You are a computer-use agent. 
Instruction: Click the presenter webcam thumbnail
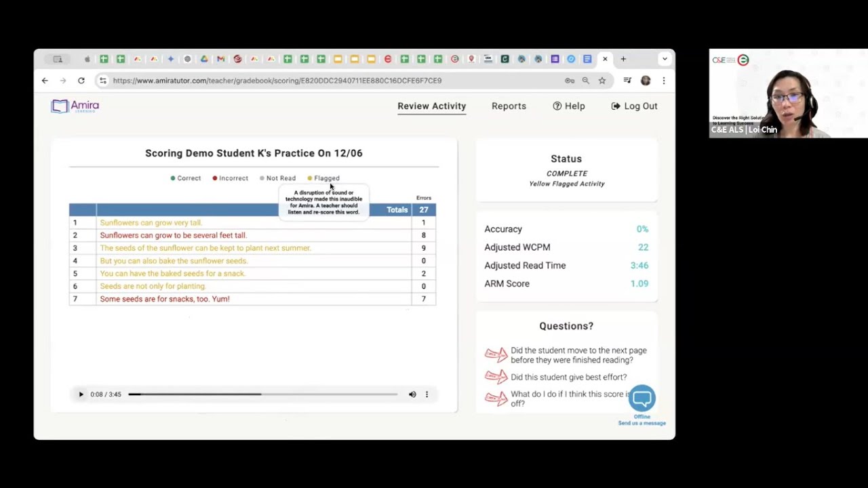(788, 94)
